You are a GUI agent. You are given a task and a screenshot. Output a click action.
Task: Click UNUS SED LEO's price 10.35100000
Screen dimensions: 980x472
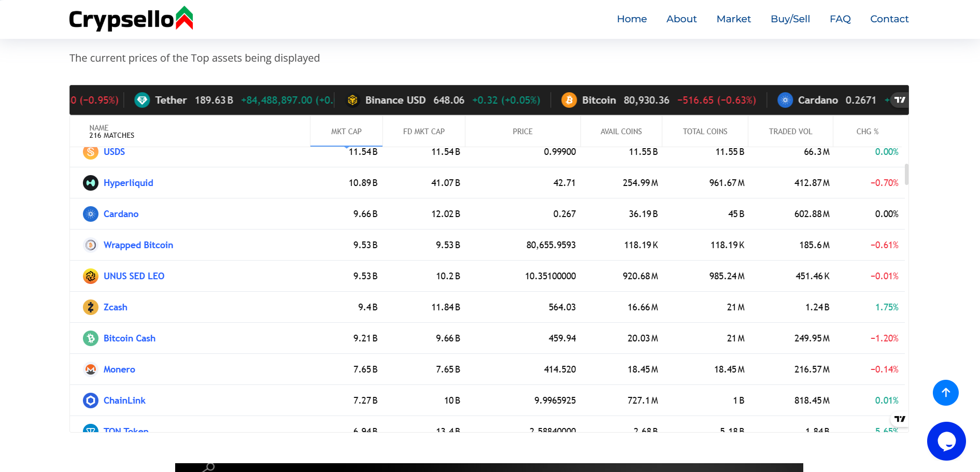click(x=550, y=276)
